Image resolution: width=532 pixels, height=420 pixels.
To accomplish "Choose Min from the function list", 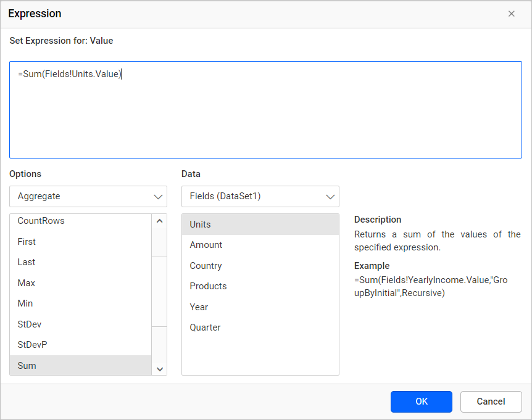I will click(x=80, y=303).
